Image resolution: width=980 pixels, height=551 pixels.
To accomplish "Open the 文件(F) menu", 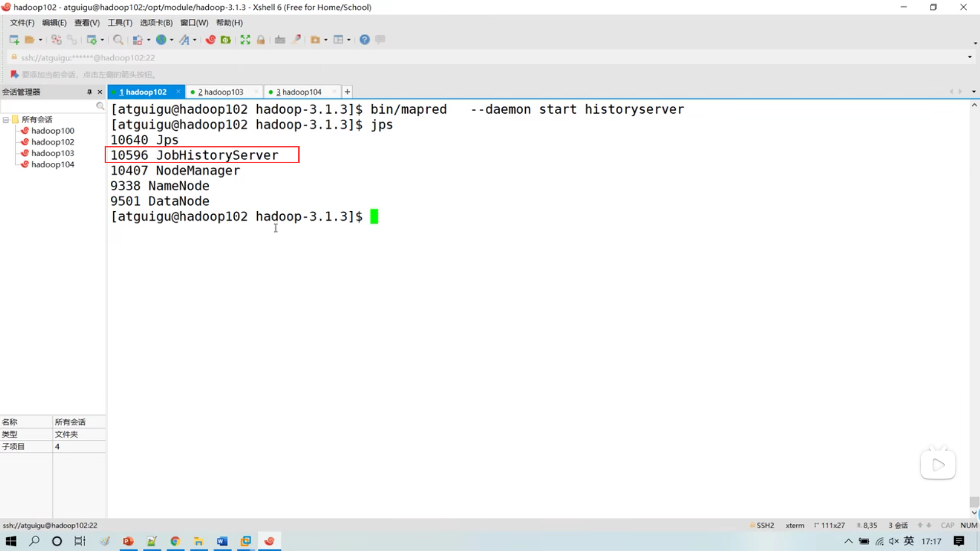I will [x=22, y=22].
